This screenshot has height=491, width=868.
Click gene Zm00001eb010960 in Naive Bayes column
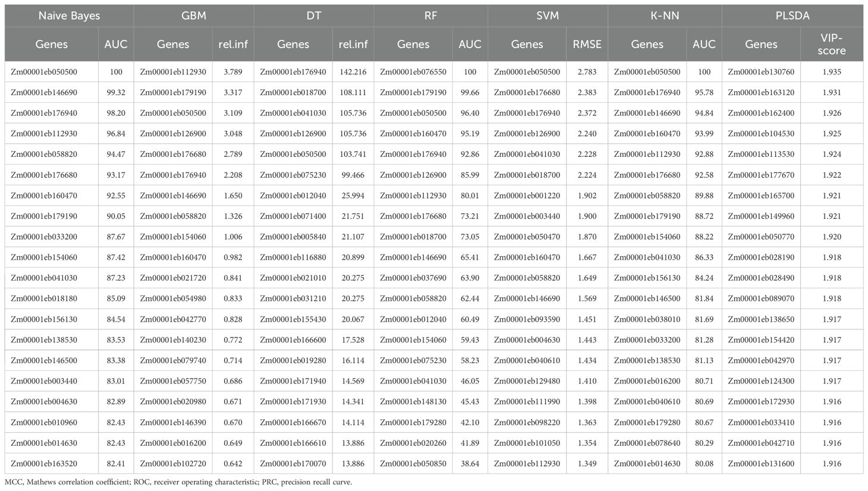click(x=44, y=423)
